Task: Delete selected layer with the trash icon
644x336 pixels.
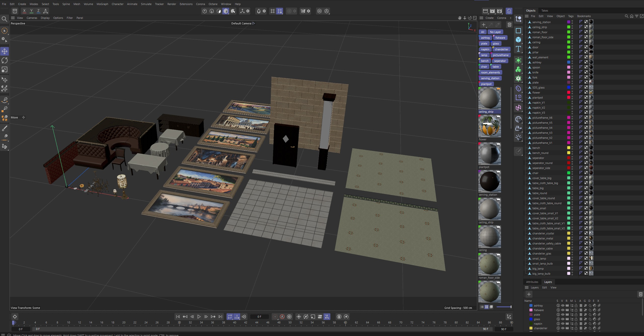Action: [x=640, y=294]
